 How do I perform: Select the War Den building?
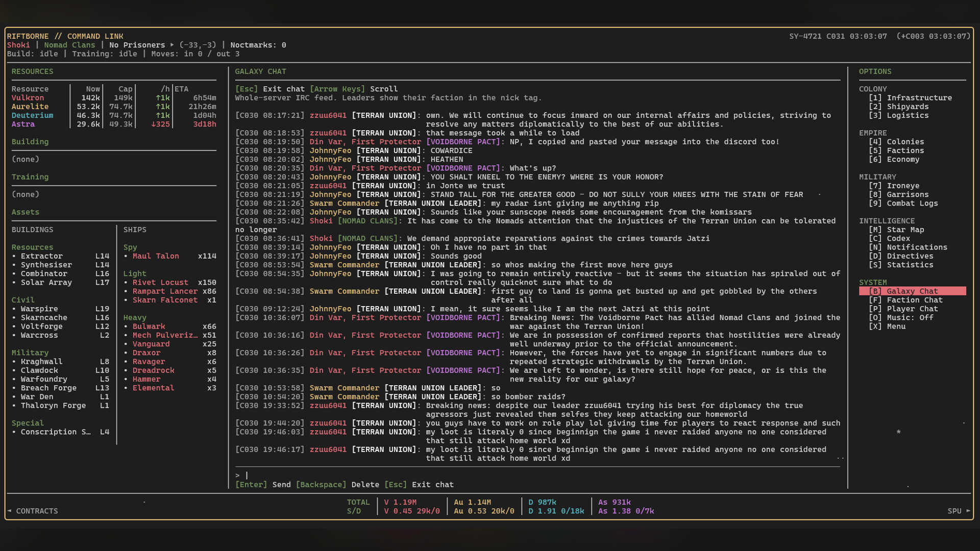[x=61, y=396]
